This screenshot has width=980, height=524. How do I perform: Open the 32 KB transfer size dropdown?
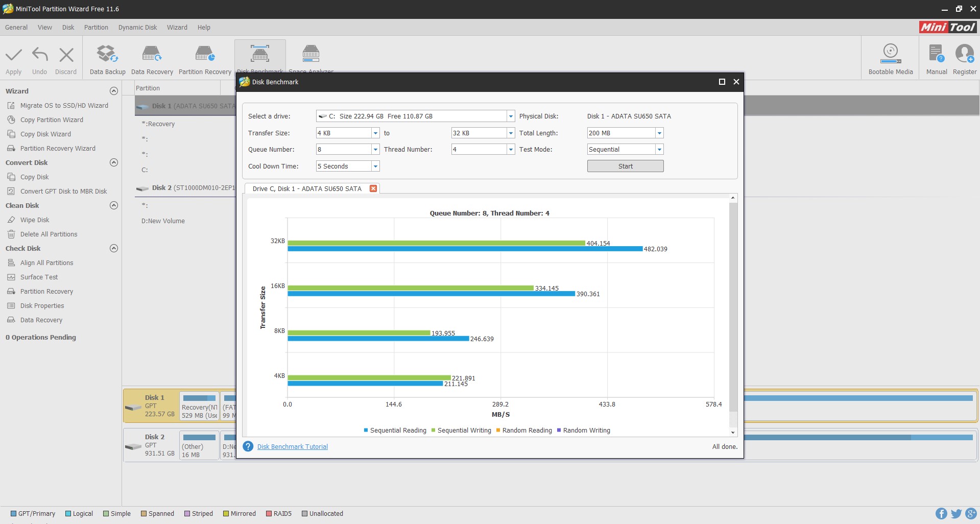coord(511,133)
